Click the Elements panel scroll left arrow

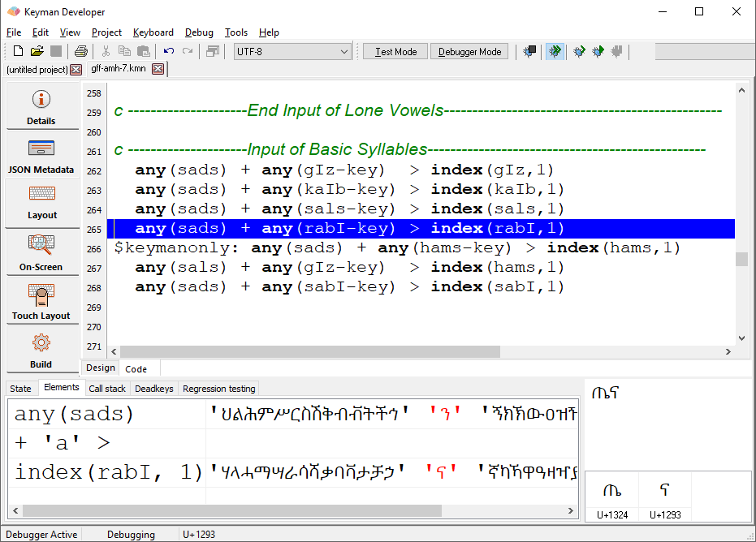[15, 510]
